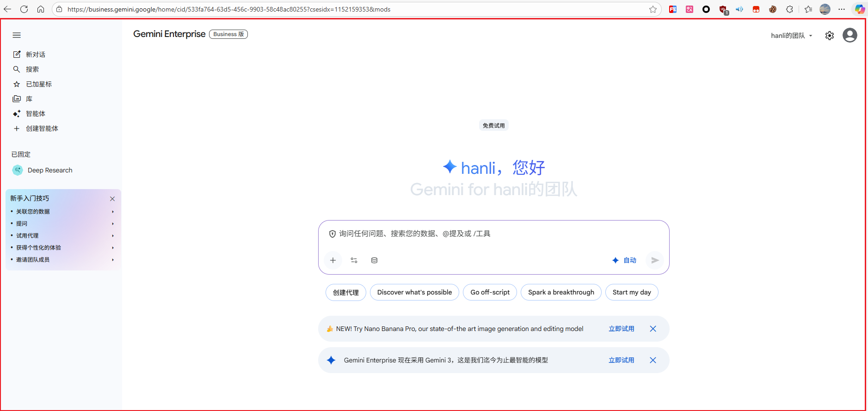Open the 自动 model selector

pos(624,260)
